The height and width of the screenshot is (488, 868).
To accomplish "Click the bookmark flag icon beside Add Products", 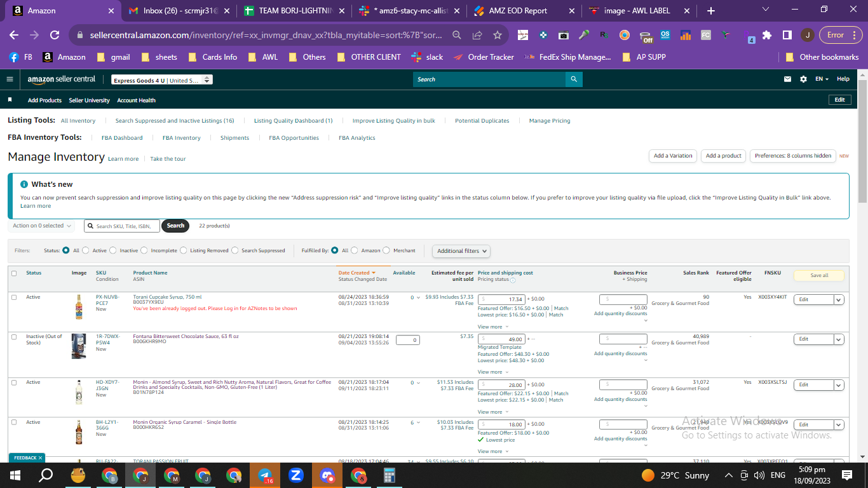I will point(10,100).
